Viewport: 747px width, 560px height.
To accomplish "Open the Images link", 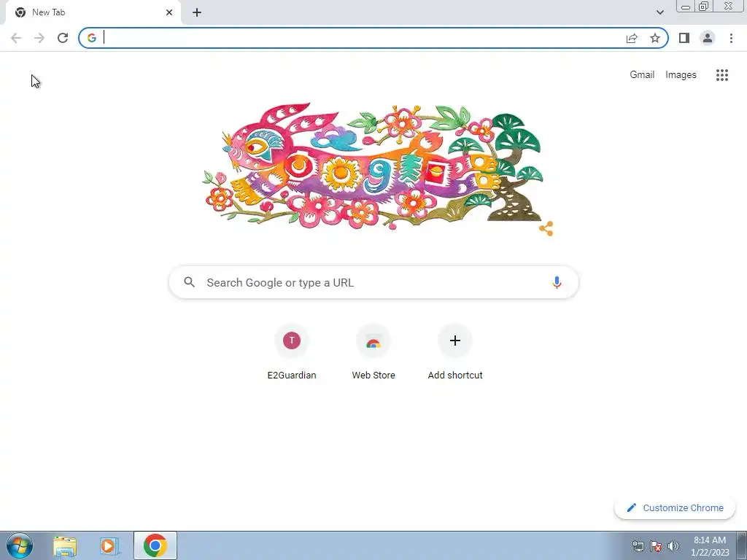I will pyautogui.click(x=681, y=75).
